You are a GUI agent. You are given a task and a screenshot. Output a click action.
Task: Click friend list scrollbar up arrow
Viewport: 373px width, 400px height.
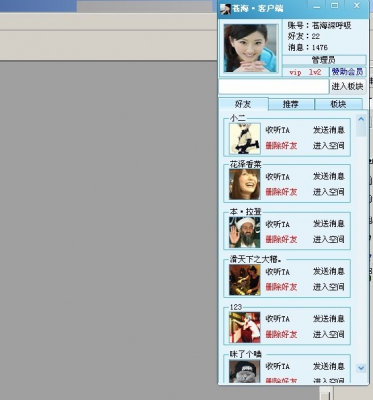(x=361, y=119)
